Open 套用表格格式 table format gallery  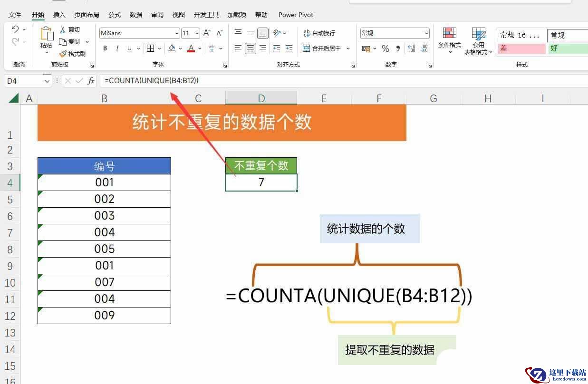[478, 41]
